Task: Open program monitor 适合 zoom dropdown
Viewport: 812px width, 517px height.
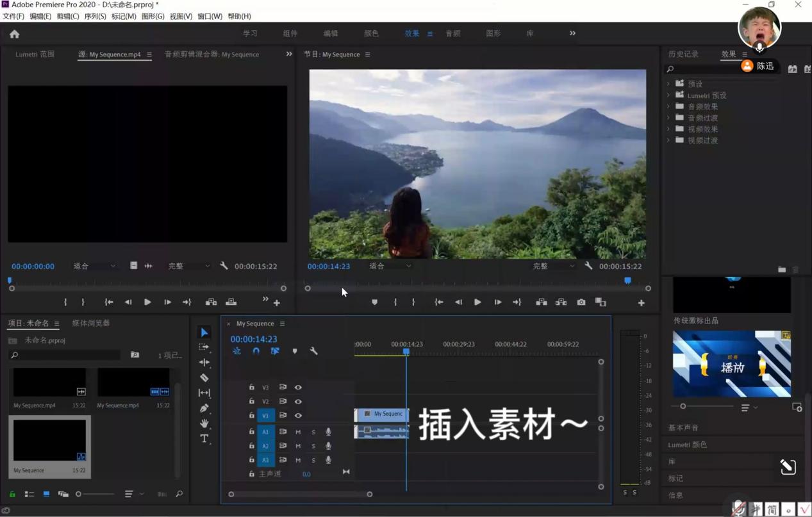Action: [390, 266]
